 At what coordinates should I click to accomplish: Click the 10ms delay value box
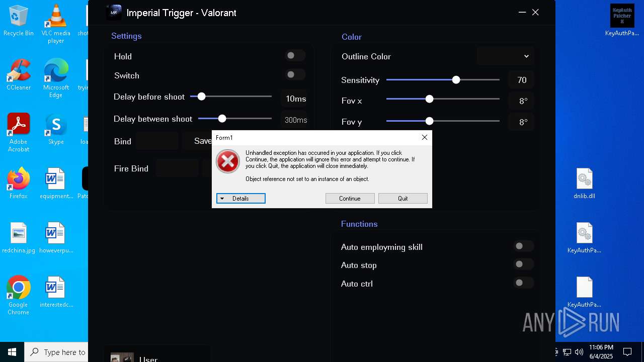(295, 99)
